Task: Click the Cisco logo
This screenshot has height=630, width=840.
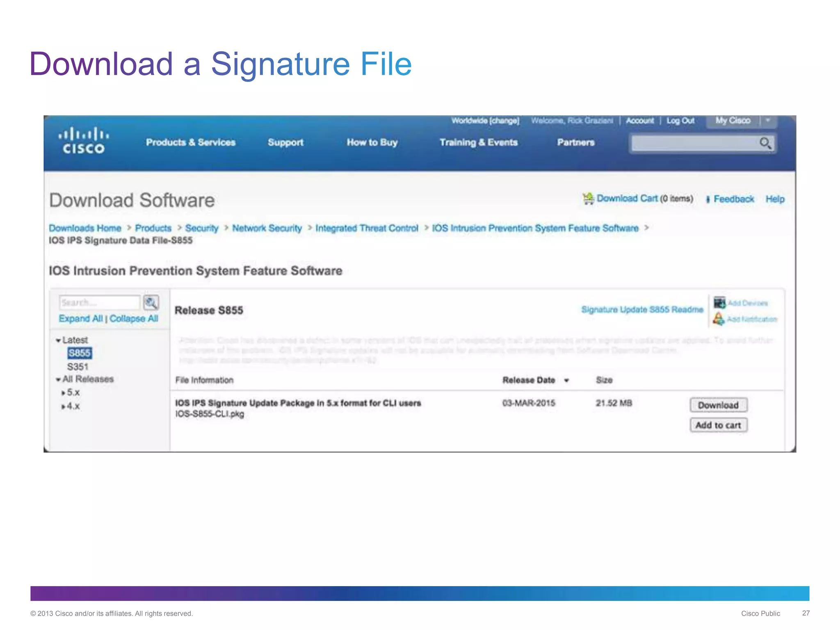Action: pos(84,141)
